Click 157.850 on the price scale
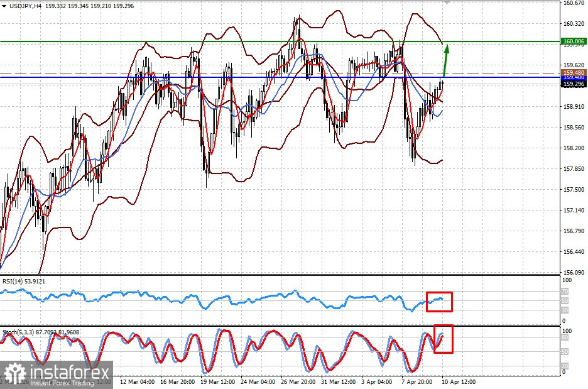The image size is (588, 389). click(574, 169)
